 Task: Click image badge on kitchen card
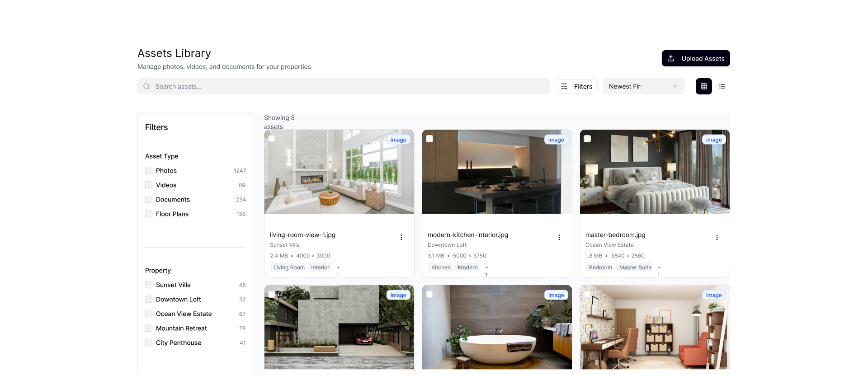556,140
